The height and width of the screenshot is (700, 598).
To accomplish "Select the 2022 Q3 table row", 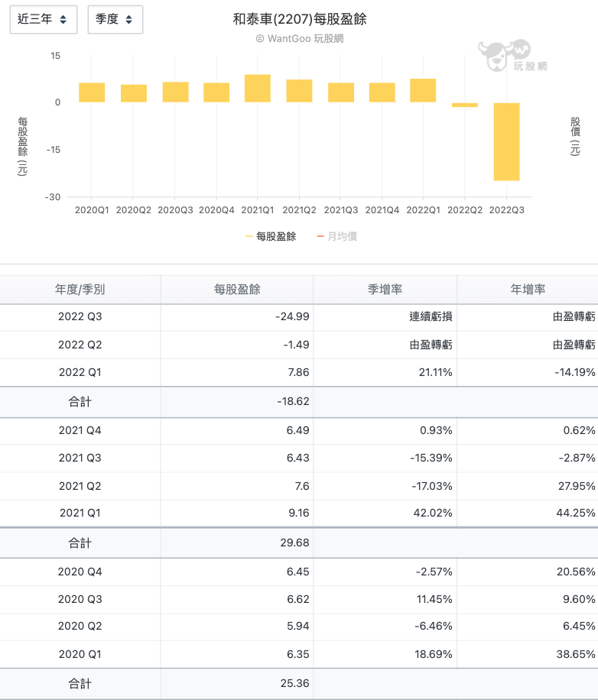I will coord(299,317).
